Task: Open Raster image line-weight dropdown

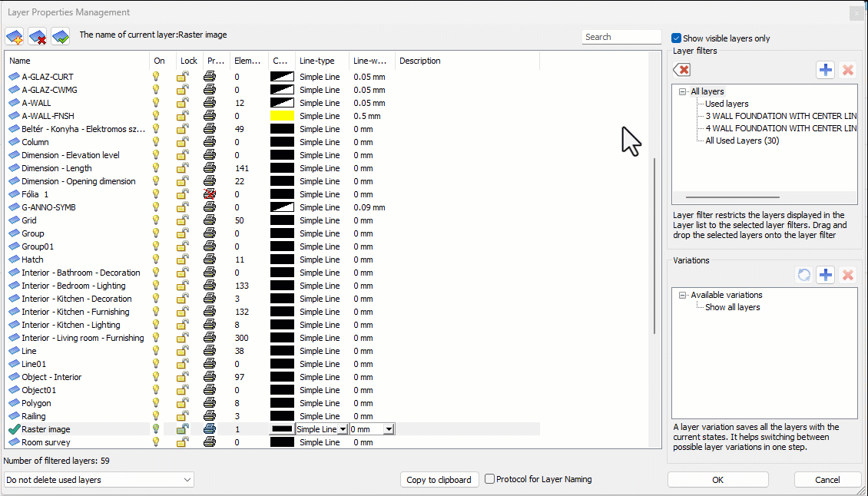Action: 389,429
